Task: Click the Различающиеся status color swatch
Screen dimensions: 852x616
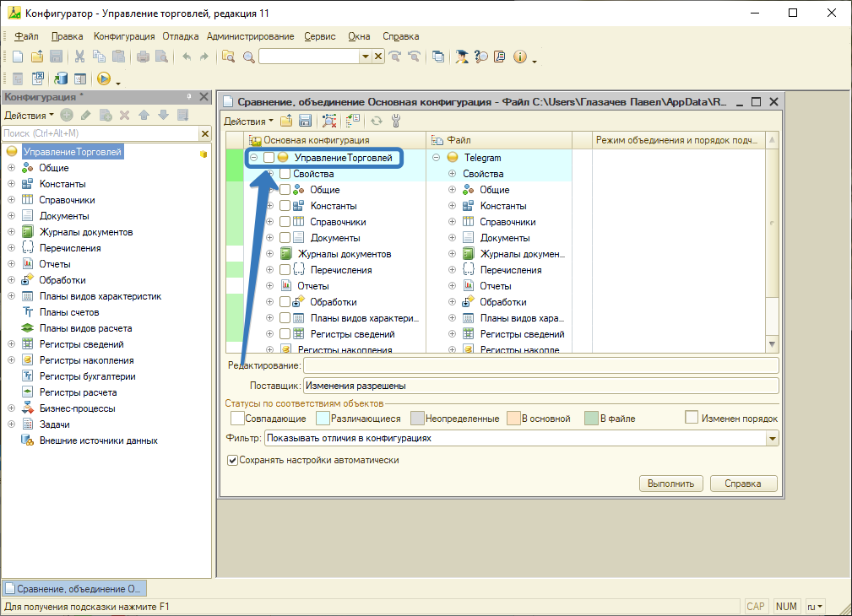Action: click(322, 419)
